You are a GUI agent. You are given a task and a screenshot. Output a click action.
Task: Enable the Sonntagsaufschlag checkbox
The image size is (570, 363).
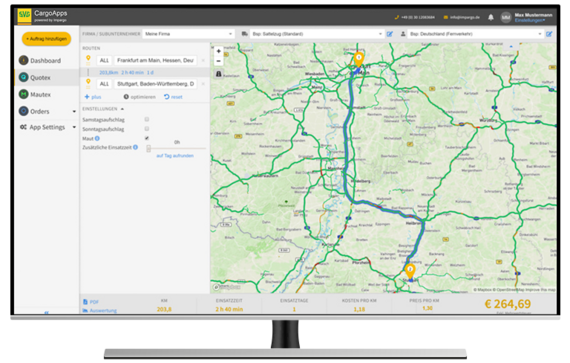click(x=147, y=129)
